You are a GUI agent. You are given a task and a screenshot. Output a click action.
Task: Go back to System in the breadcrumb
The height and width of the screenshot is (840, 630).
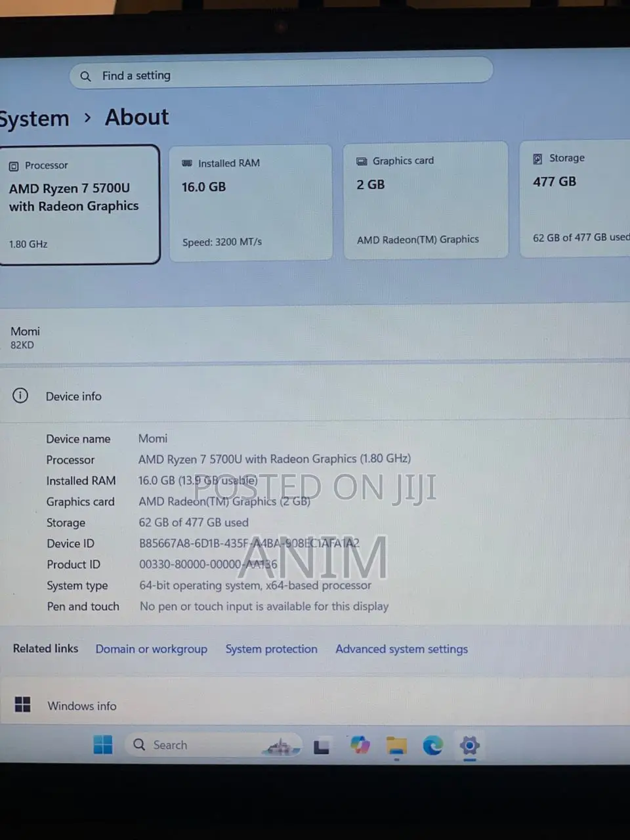[34, 119]
